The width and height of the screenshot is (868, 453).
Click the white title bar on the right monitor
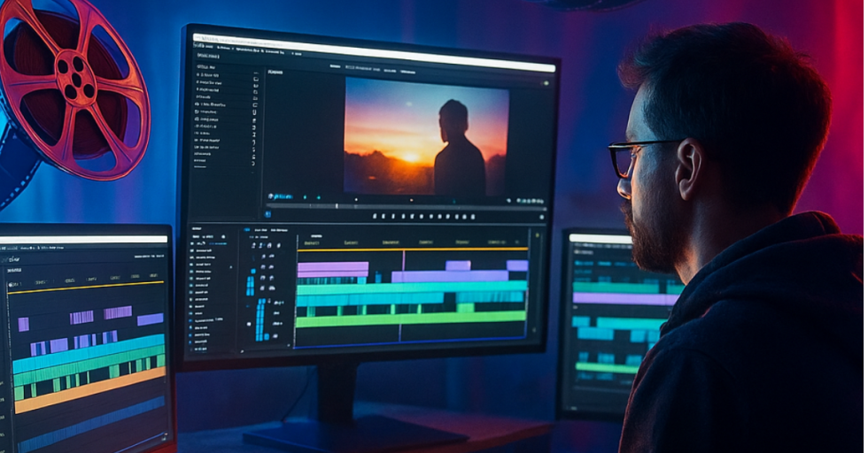pos(601,238)
